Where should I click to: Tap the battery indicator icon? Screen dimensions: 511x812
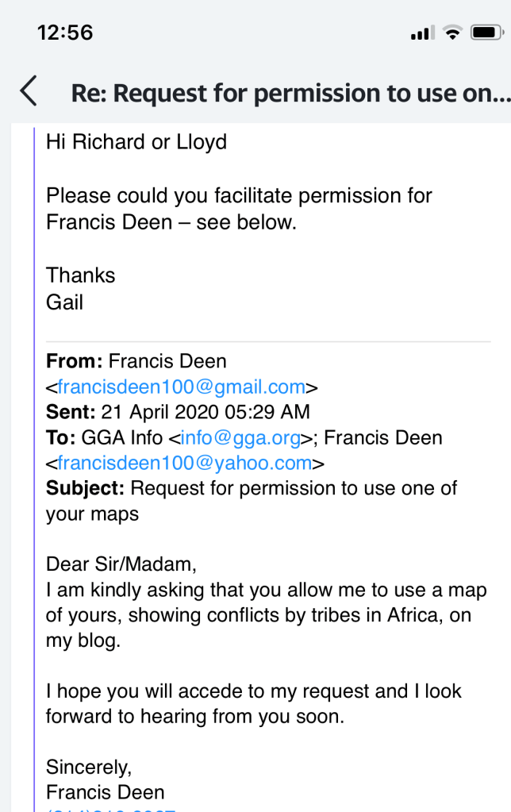(484, 33)
